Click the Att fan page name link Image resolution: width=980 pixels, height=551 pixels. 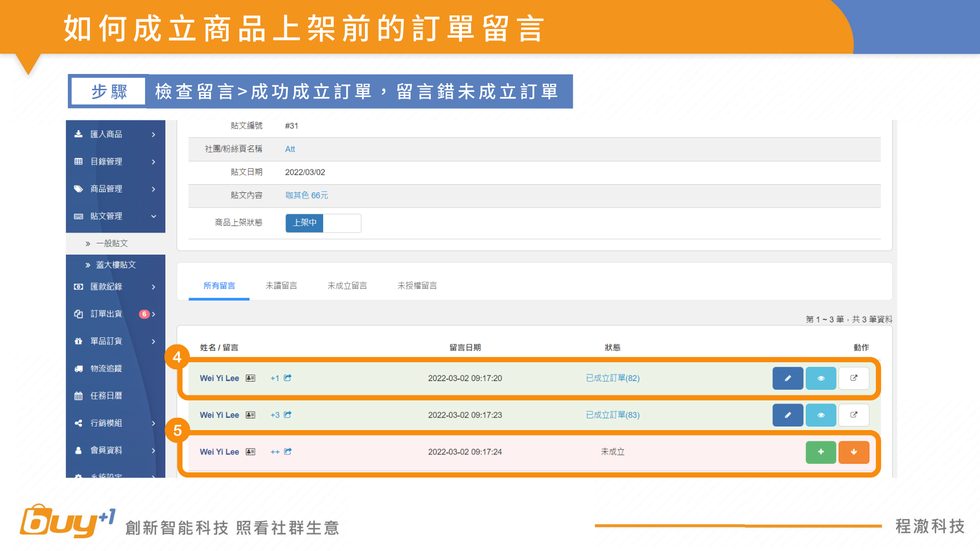[290, 149]
